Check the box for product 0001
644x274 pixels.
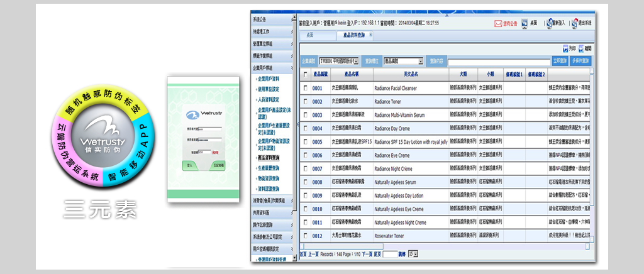pos(306,88)
